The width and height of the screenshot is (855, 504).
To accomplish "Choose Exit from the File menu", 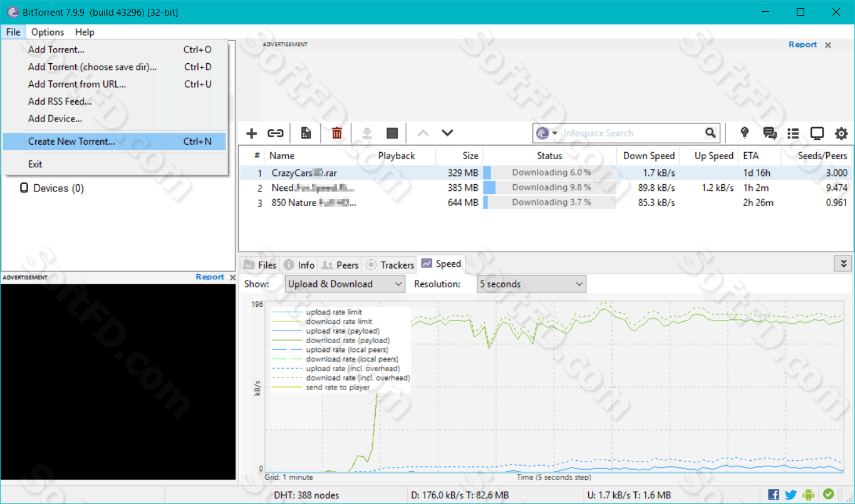I will [x=114, y=164].
